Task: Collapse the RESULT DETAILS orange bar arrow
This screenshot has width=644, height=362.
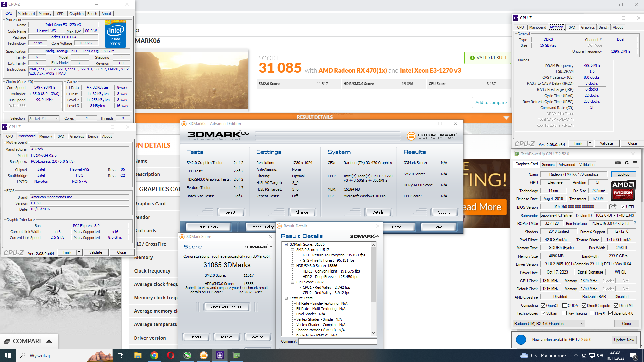Action: (x=506, y=118)
